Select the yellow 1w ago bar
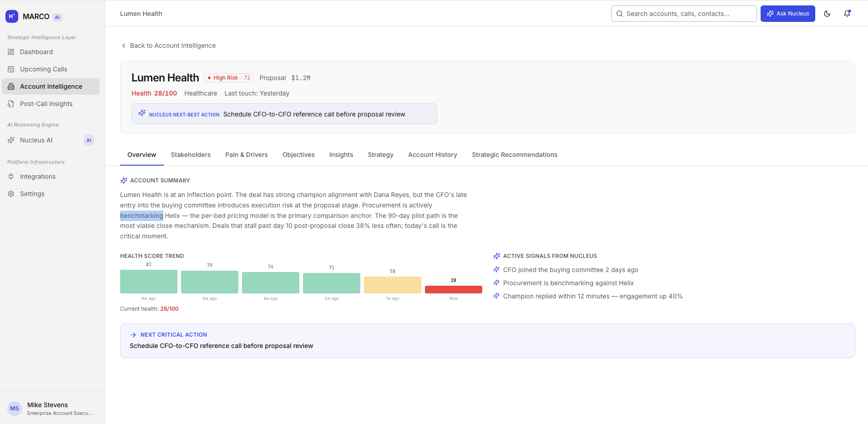The height and width of the screenshot is (424, 868). 393,285
